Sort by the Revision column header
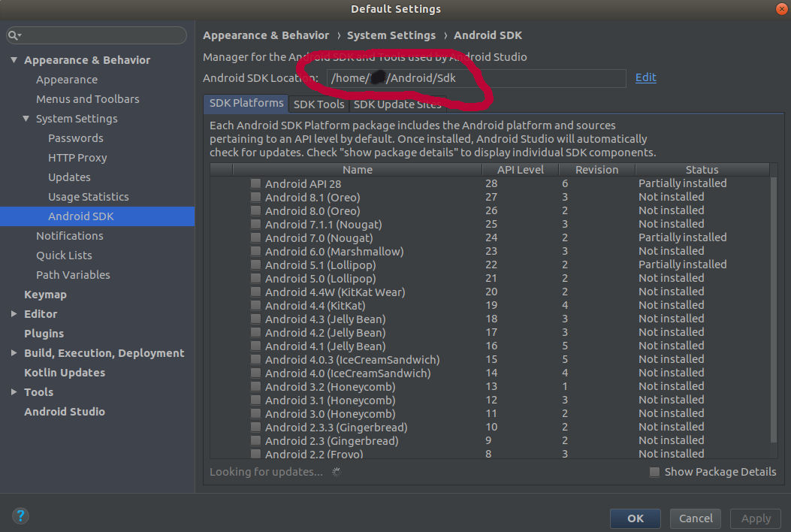 tap(596, 170)
